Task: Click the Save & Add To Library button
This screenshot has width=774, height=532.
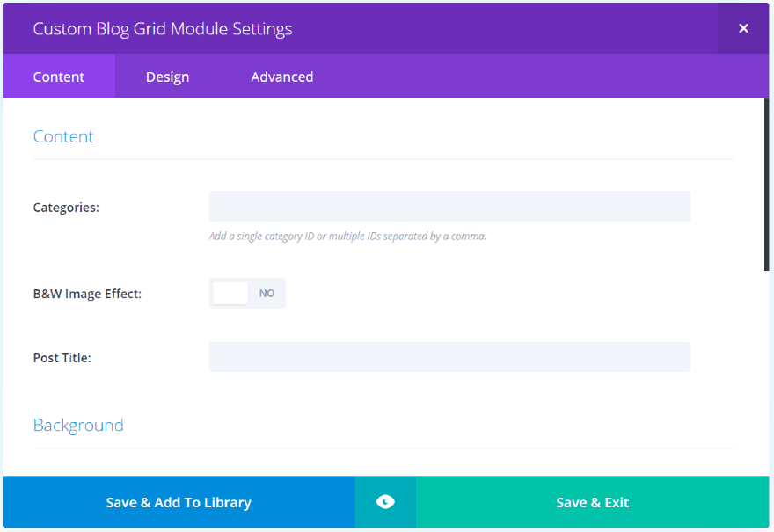Action: [179, 502]
